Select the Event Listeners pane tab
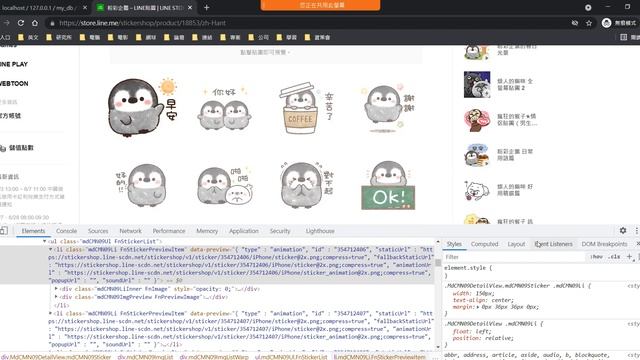The image size is (640, 360). 553,244
